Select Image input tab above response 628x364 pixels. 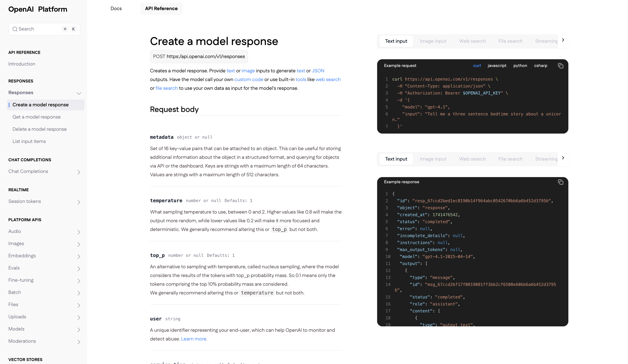pyautogui.click(x=433, y=159)
